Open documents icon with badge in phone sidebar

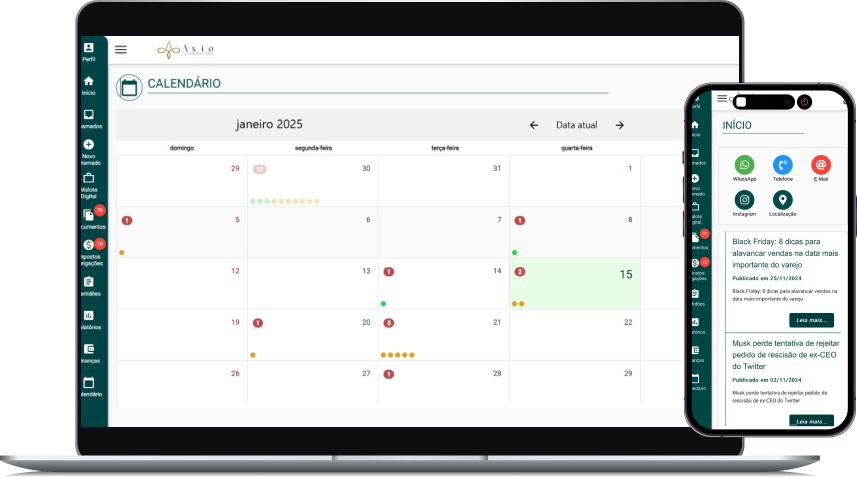[696, 238]
